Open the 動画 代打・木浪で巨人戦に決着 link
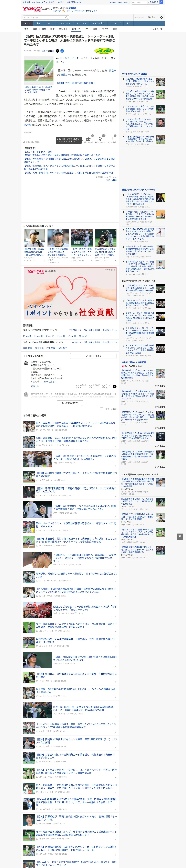Viewport: 186px width, 868px height. [x=75, y=83]
